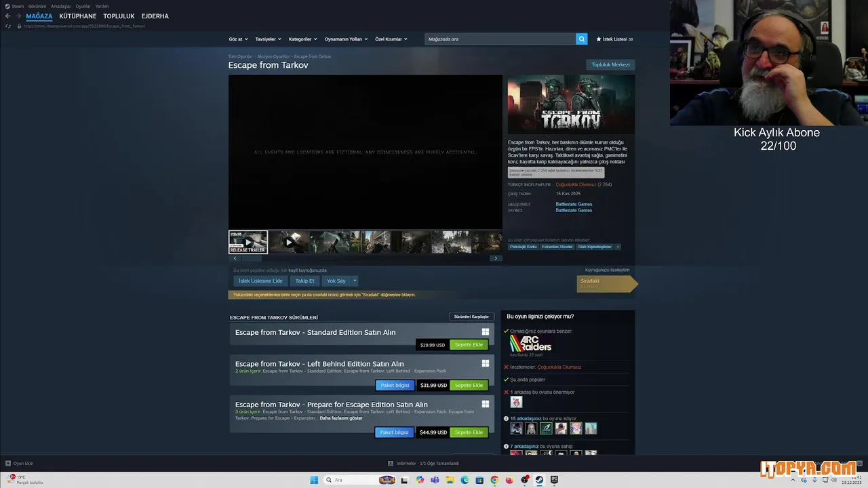
Task: Add Prepare for Escape Edition to cart
Action: pos(469,432)
